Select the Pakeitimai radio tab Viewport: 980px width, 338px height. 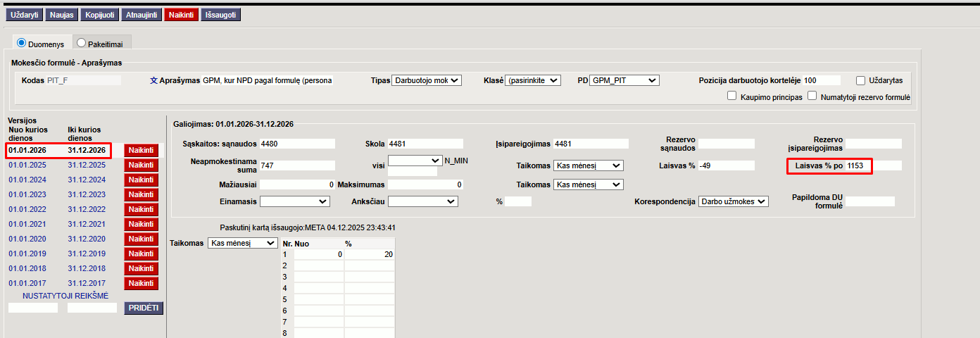coord(82,43)
